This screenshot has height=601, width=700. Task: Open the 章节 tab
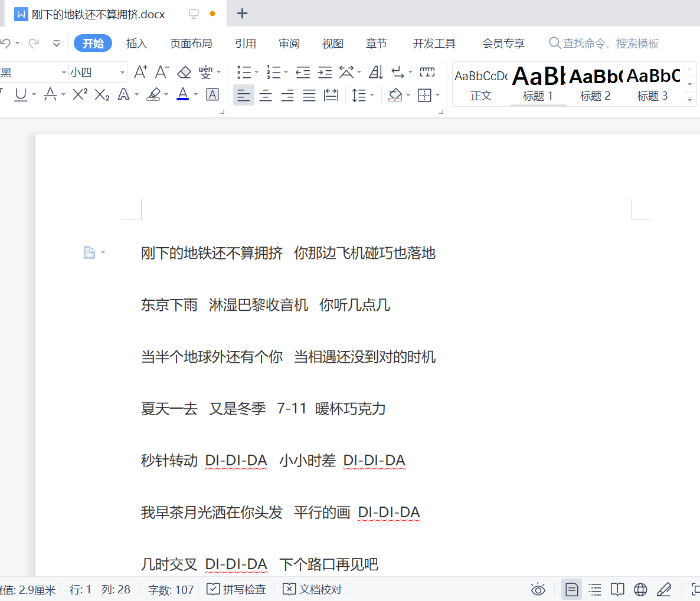pyautogui.click(x=377, y=43)
